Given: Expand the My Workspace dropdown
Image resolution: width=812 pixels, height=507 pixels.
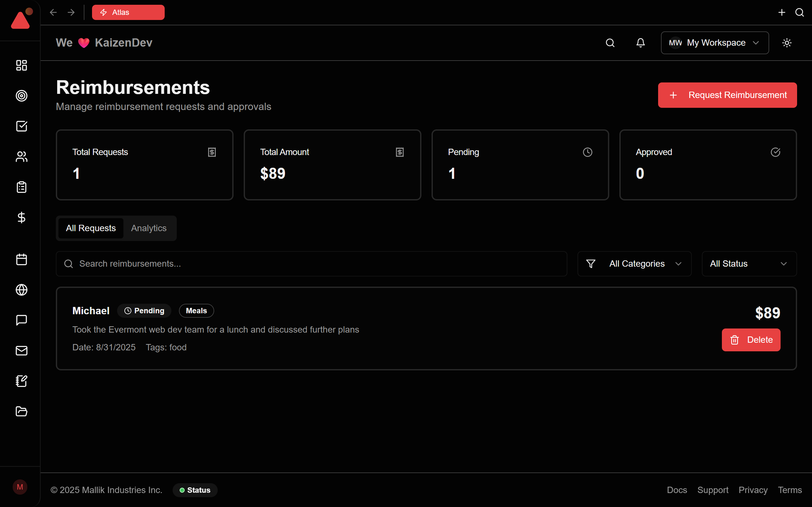Looking at the screenshot, I should pos(715,43).
